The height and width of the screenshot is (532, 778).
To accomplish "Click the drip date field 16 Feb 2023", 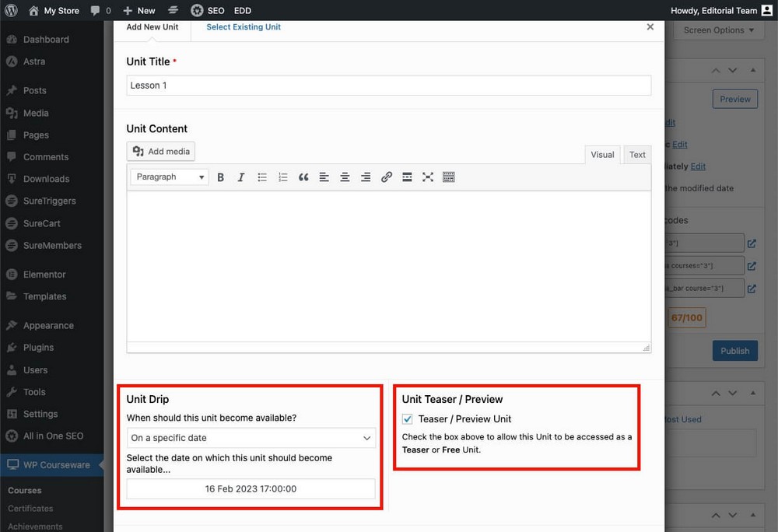I will 251,489.
